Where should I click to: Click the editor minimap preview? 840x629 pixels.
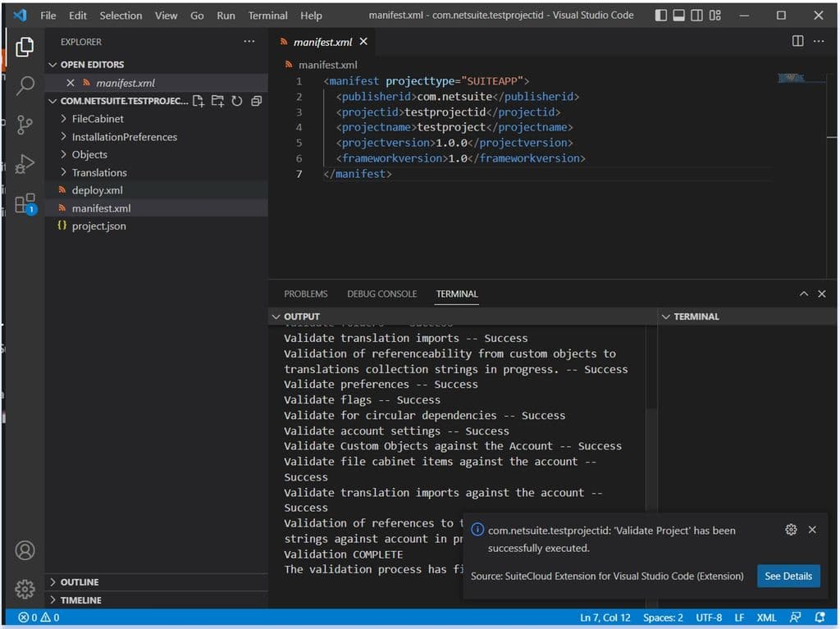(x=791, y=78)
